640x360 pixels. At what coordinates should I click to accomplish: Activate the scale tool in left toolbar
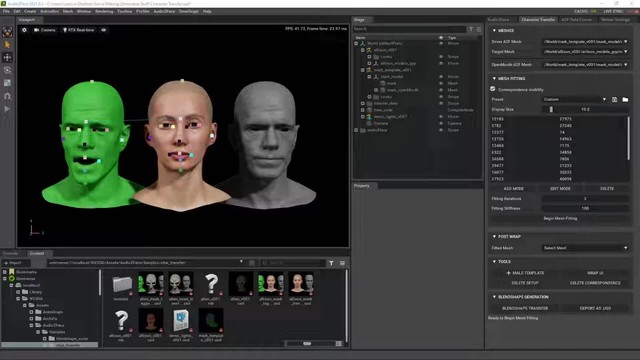7,83
